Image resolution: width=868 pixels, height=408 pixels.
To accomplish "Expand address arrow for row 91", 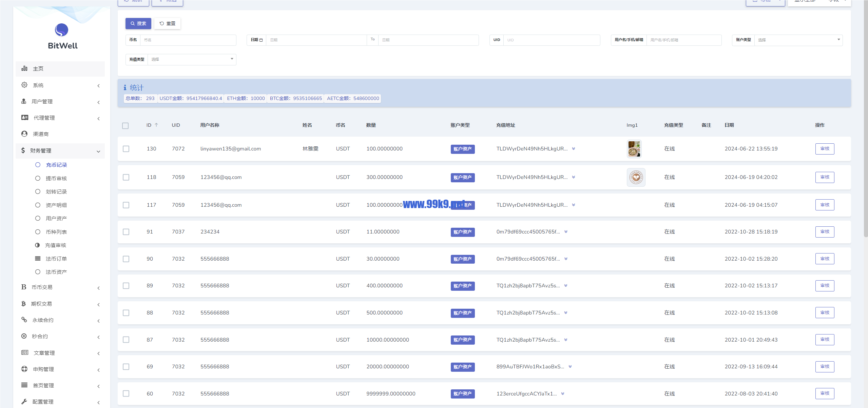I will [x=566, y=232].
